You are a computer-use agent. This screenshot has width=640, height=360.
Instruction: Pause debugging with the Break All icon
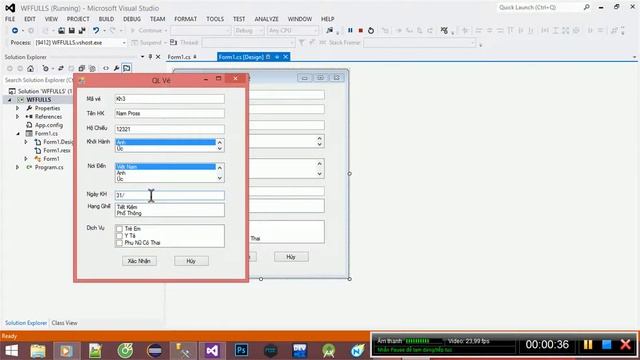pos(350,31)
